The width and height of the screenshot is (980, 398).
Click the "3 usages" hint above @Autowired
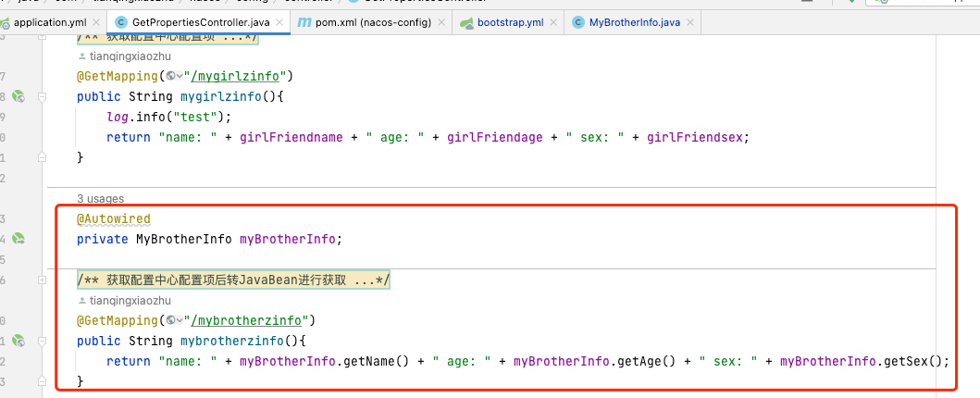(100, 198)
